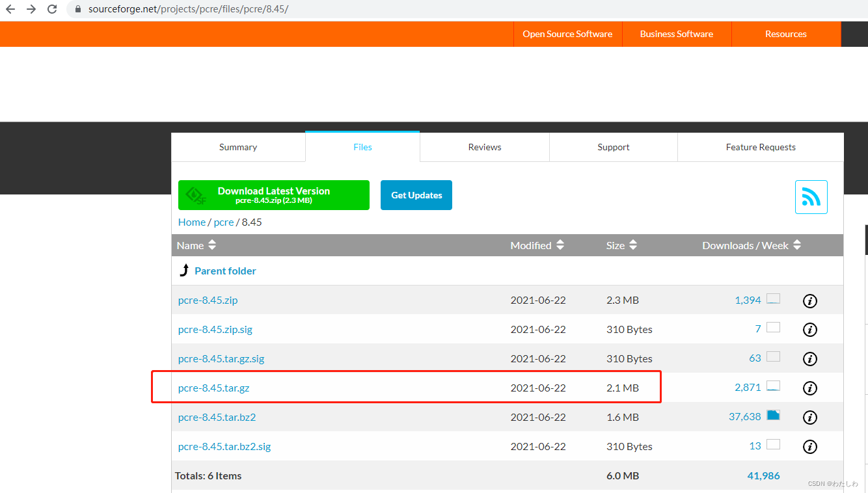Click the 8.45 breadcrumb text

(252, 222)
